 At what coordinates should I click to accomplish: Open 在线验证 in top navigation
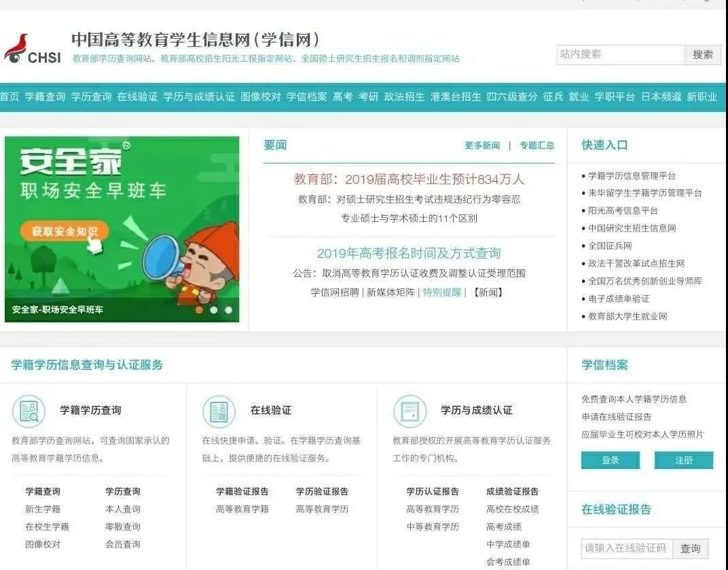pyautogui.click(x=137, y=97)
